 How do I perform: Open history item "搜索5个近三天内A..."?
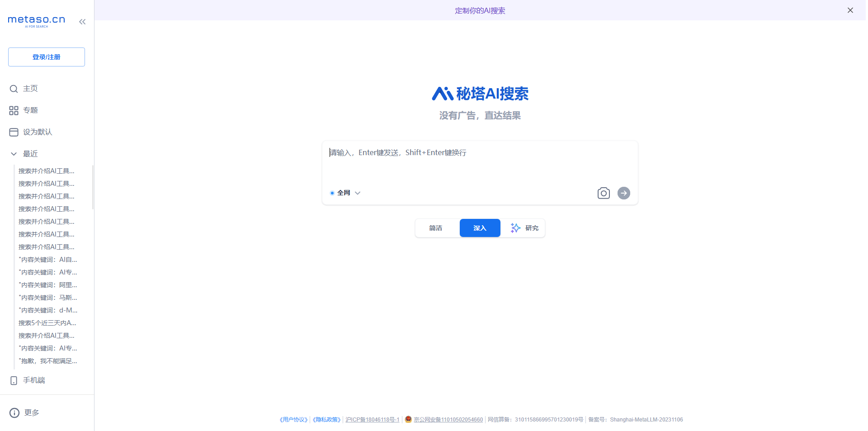click(47, 323)
